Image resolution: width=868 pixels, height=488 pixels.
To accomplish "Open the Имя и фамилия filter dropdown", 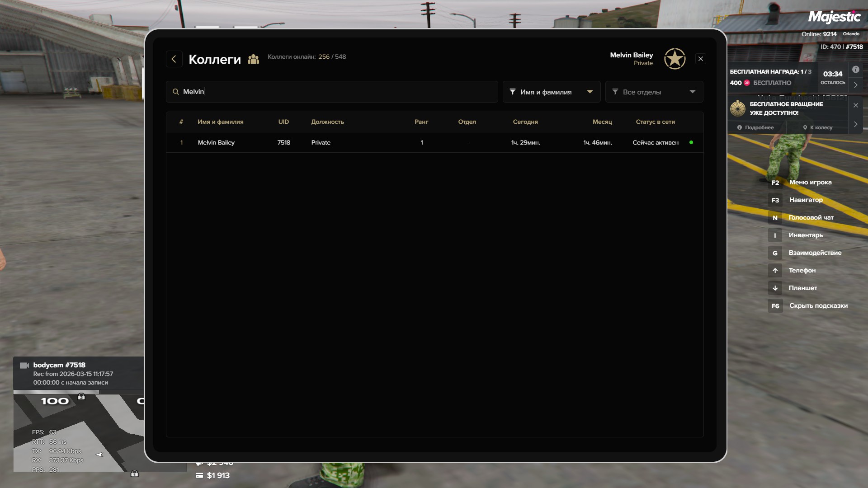I will [551, 92].
